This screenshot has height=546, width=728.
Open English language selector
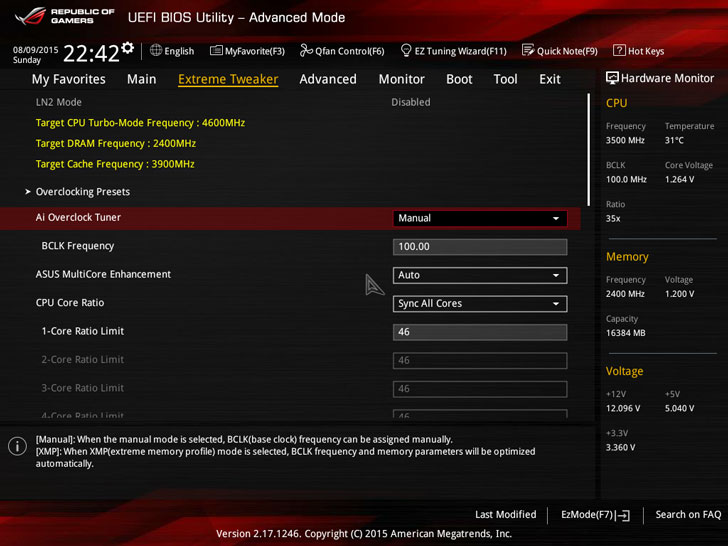(x=172, y=51)
